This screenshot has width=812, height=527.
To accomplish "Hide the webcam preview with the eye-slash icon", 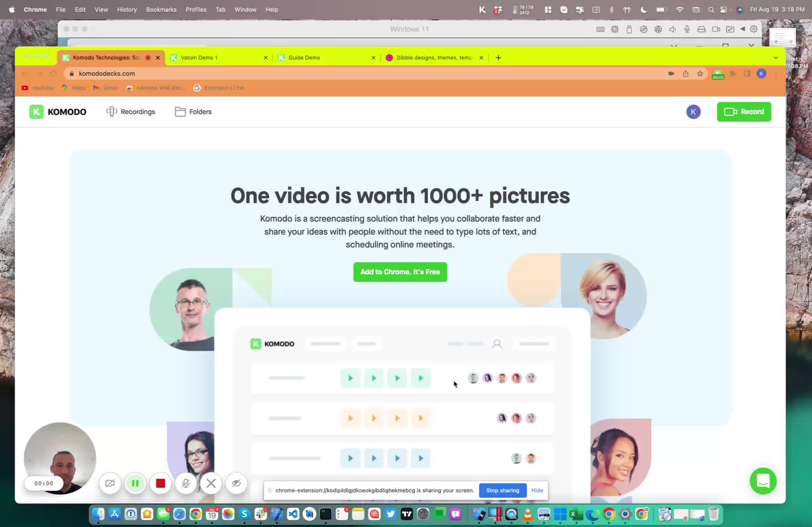I will coord(236,483).
